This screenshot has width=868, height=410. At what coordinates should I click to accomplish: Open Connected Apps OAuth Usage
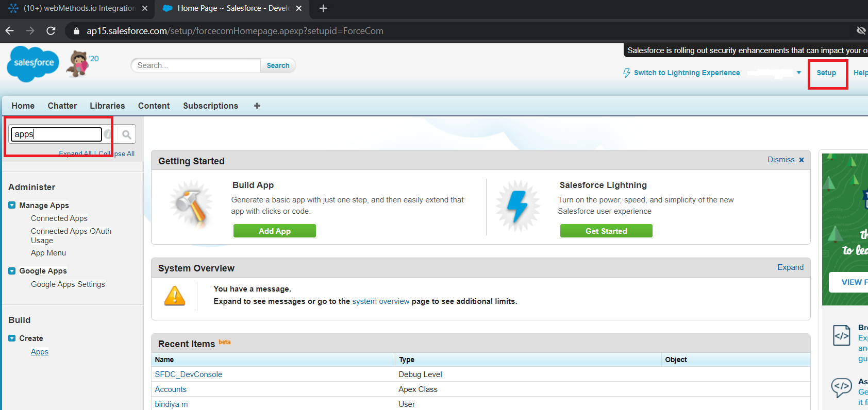pyautogui.click(x=71, y=236)
